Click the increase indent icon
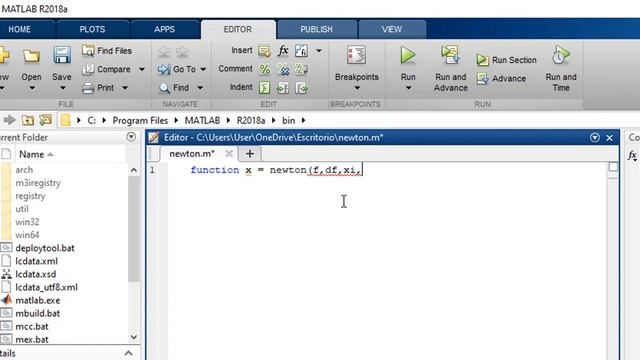The width and height of the screenshot is (640, 360). 283,88
